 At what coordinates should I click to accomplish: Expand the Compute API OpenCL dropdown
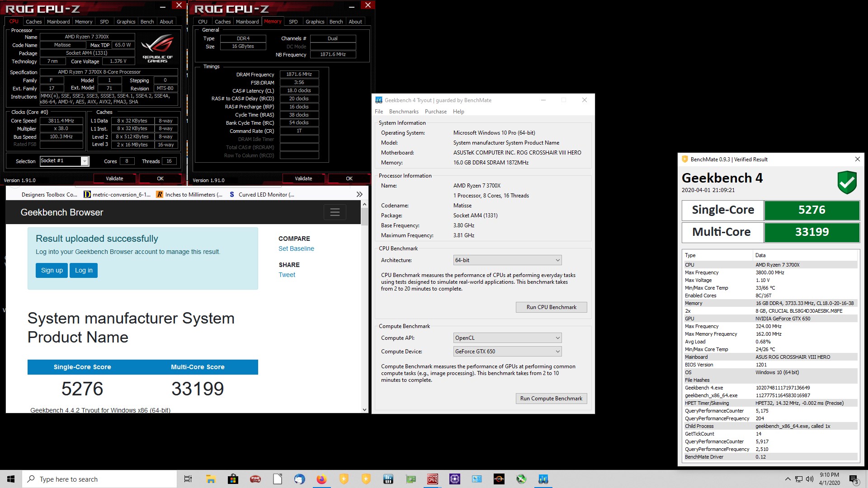point(508,338)
